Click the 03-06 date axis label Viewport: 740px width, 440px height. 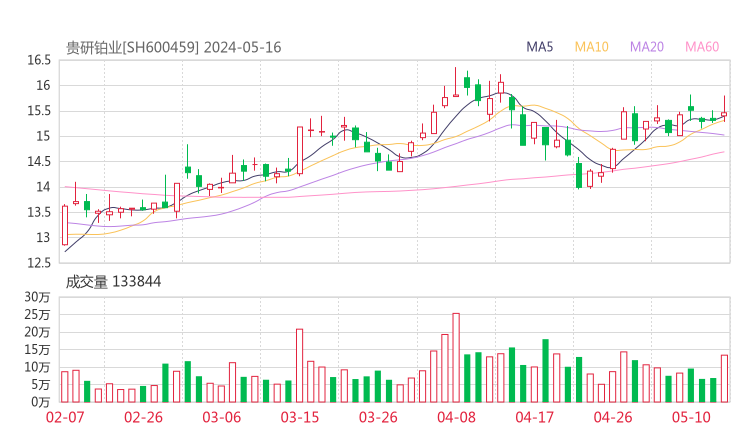click(221, 417)
